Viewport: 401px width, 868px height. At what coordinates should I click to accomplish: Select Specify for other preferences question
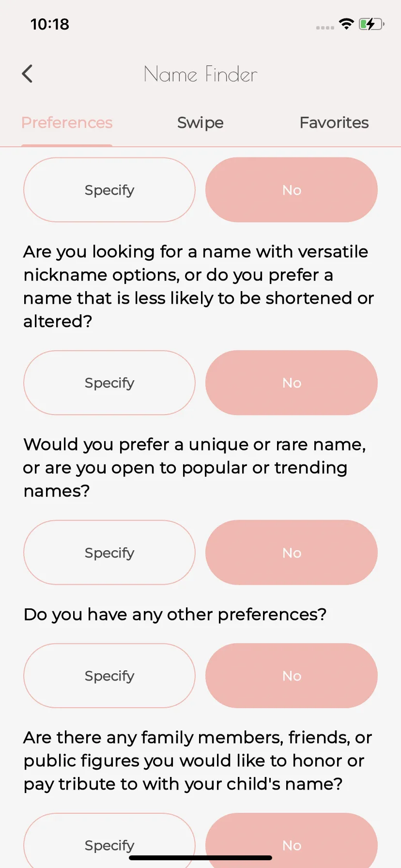[x=109, y=676]
